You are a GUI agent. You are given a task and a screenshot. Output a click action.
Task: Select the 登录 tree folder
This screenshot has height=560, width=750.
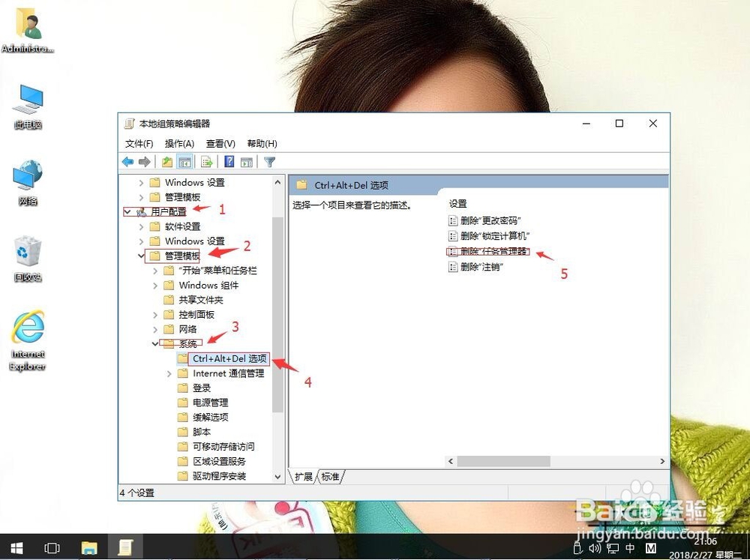[195, 388]
